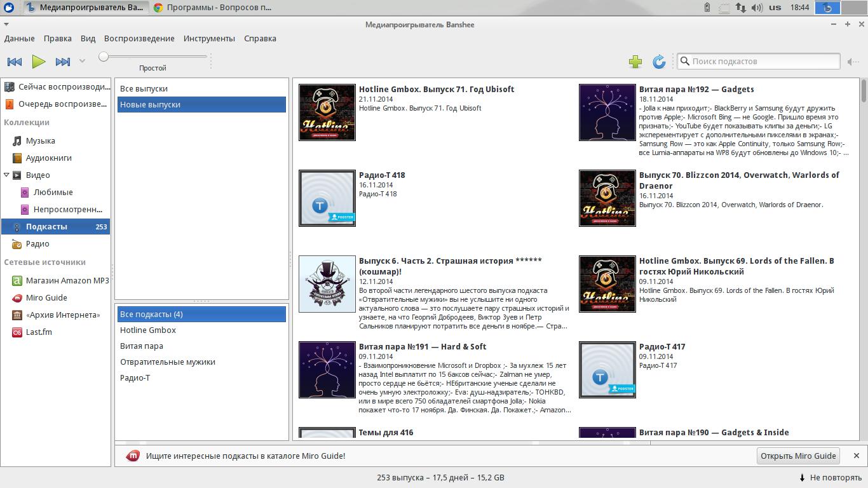Select Сейчас воспроизводится source icon
The width and height of the screenshot is (868, 488).
click(9, 87)
